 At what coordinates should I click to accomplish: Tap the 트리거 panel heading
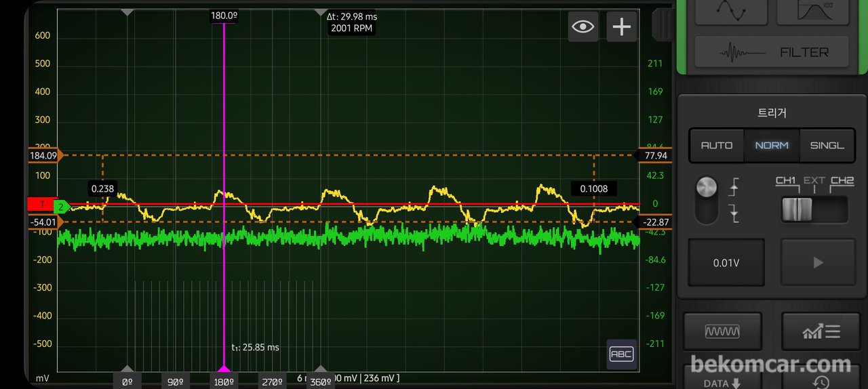click(x=772, y=113)
